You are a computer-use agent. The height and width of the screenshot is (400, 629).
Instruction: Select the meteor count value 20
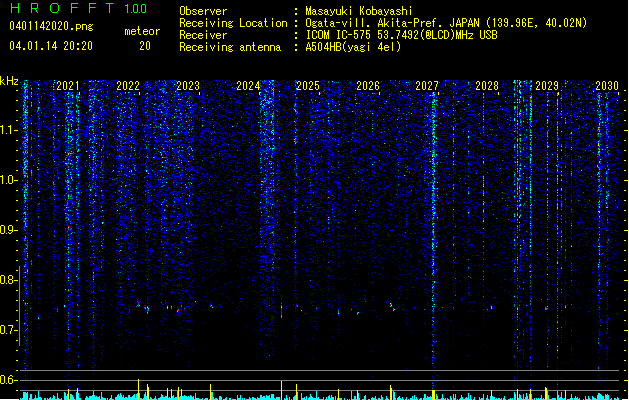click(145, 46)
